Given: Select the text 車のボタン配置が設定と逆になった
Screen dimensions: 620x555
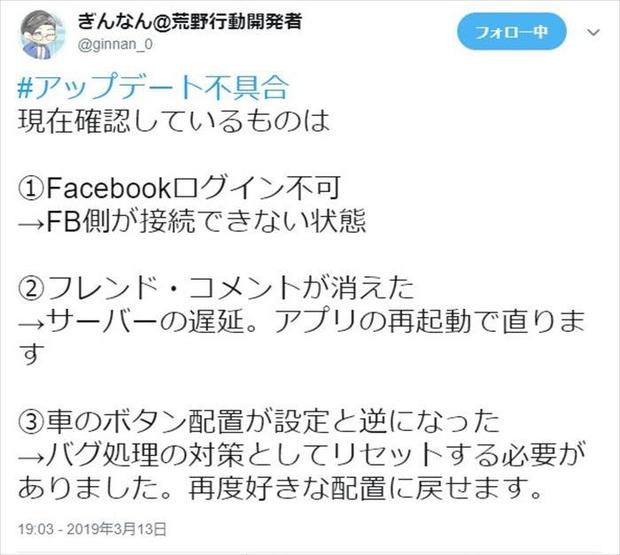Looking at the screenshot, I should click(x=273, y=421).
